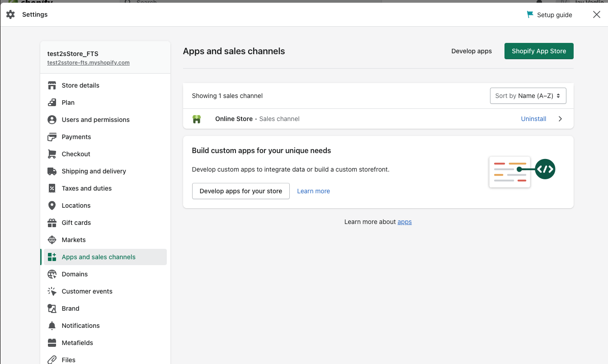Click the Shipping and delivery truck icon
The width and height of the screenshot is (608, 364).
click(52, 171)
